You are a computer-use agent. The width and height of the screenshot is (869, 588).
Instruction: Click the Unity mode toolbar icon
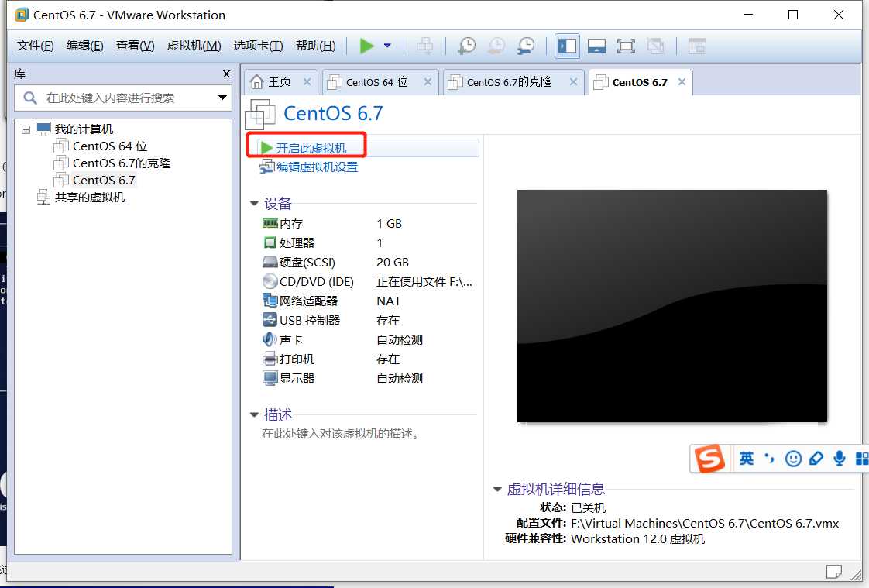[655, 46]
